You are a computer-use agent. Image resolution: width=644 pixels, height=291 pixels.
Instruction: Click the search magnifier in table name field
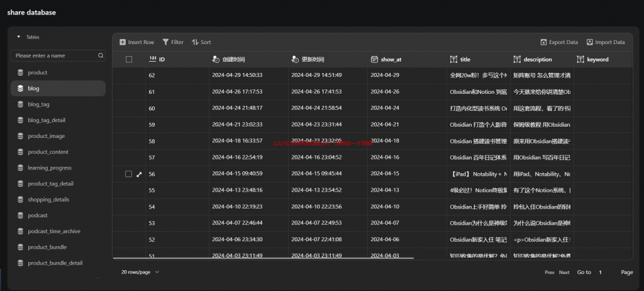click(x=101, y=55)
